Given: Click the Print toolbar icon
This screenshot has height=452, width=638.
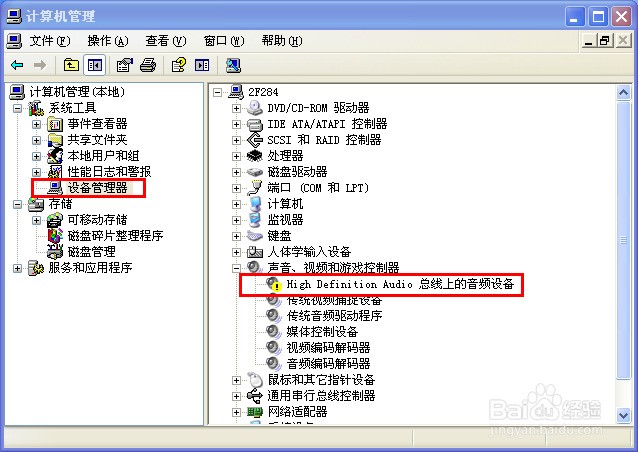Looking at the screenshot, I should pyautogui.click(x=148, y=65).
